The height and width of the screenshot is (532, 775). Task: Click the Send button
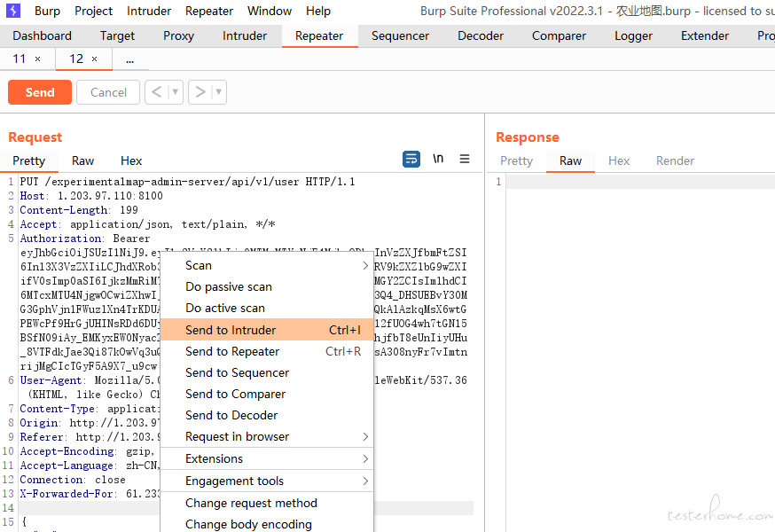point(40,92)
